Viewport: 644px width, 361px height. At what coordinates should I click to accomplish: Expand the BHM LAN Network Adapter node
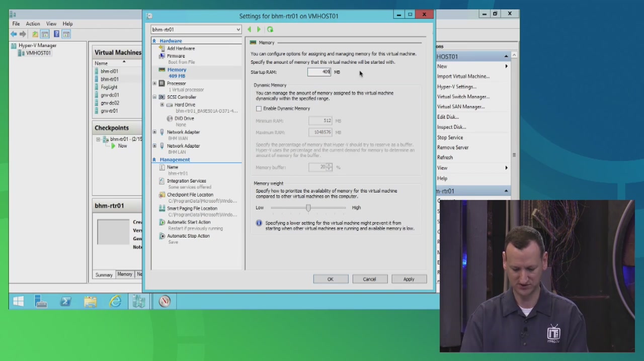click(x=154, y=146)
